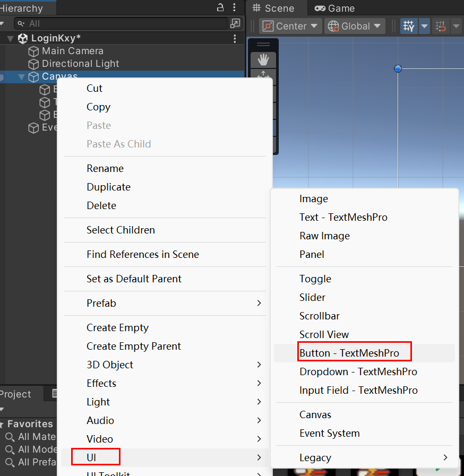Choose Button - TextMeshPro from the UI submenu
Screen dimensions: 464x476
coord(349,353)
